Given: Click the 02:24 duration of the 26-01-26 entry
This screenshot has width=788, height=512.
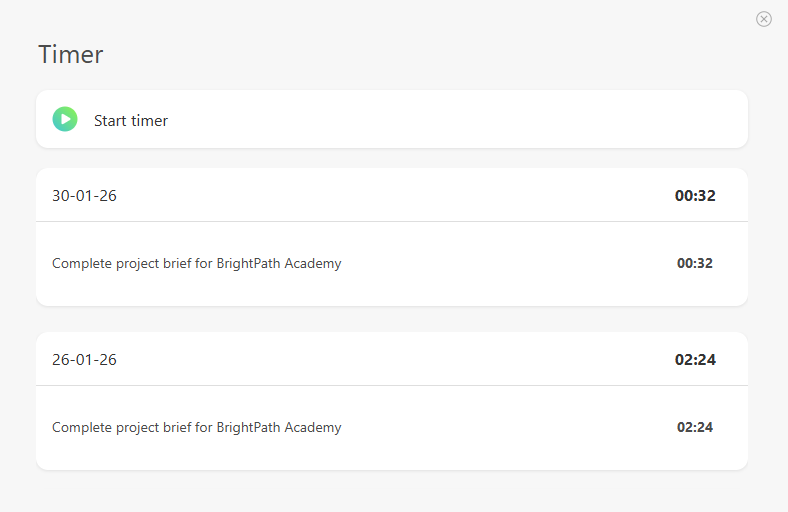Looking at the screenshot, I should point(695,428).
